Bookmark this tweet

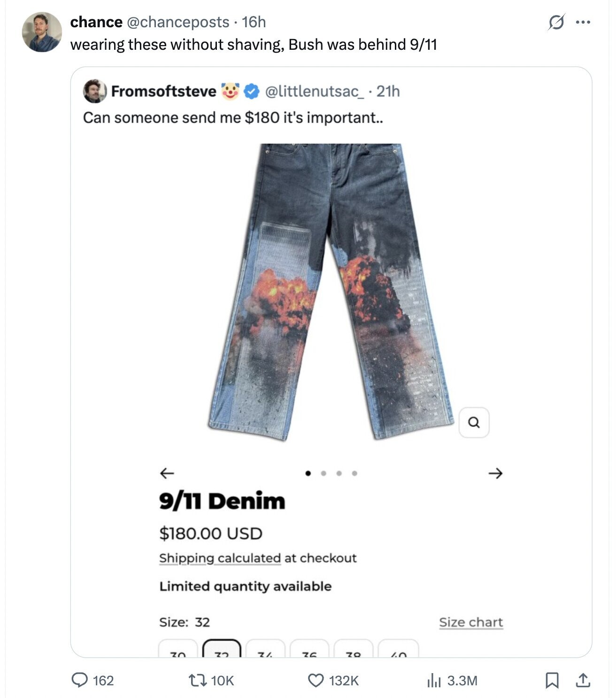point(552,680)
